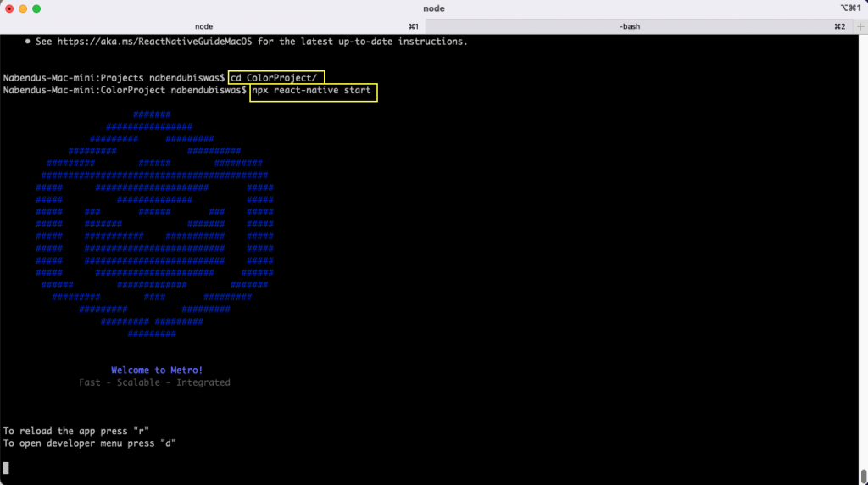The image size is (868, 485).
Task: Close the terminal window with red button
Action: tap(9, 8)
